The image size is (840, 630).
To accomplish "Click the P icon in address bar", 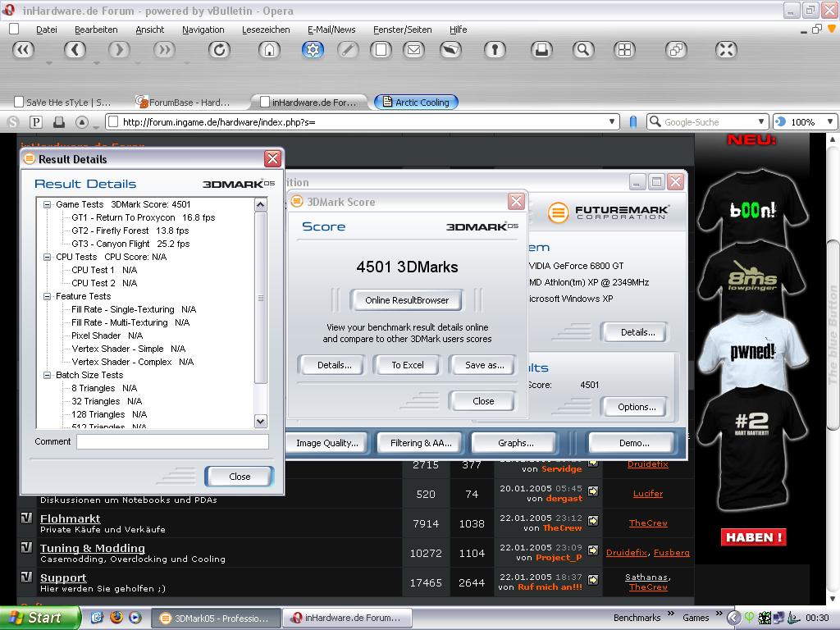I will click(36, 122).
